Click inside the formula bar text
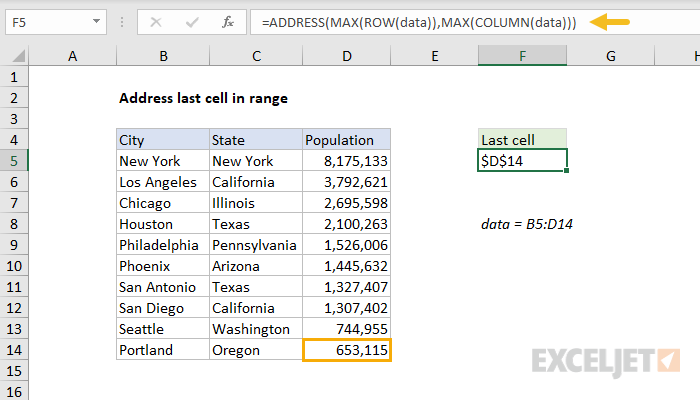The image size is (700, 400). click(419, 22)
